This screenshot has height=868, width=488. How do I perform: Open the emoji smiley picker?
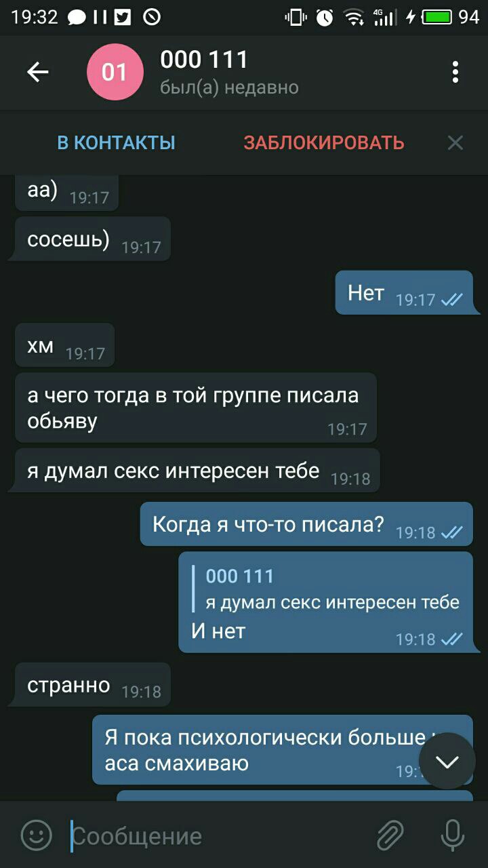pos(36,835)
